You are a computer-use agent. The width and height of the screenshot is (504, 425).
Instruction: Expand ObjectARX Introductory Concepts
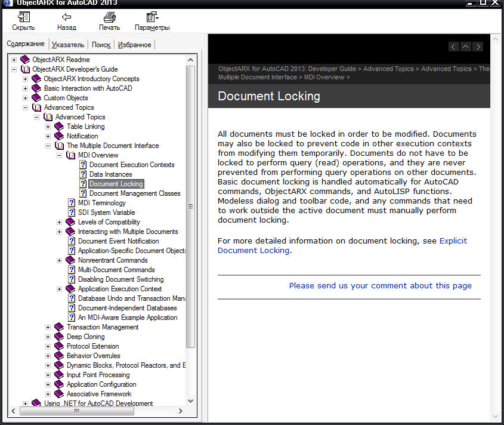point(26,79)
